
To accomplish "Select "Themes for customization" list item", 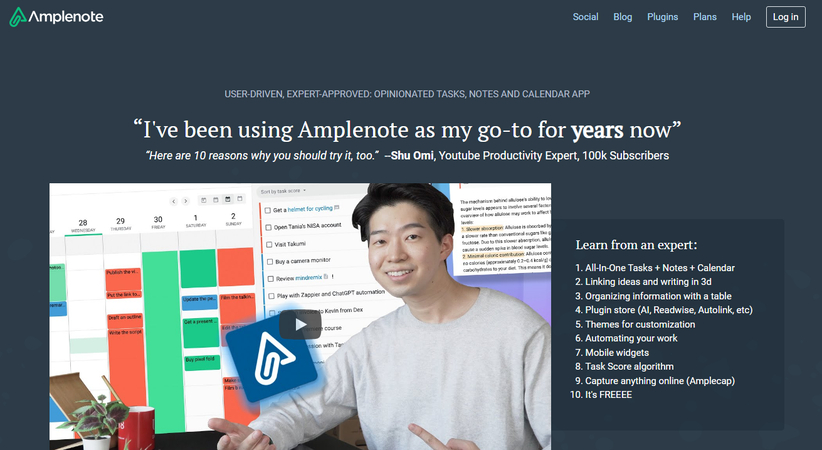I will pos(640,324).
